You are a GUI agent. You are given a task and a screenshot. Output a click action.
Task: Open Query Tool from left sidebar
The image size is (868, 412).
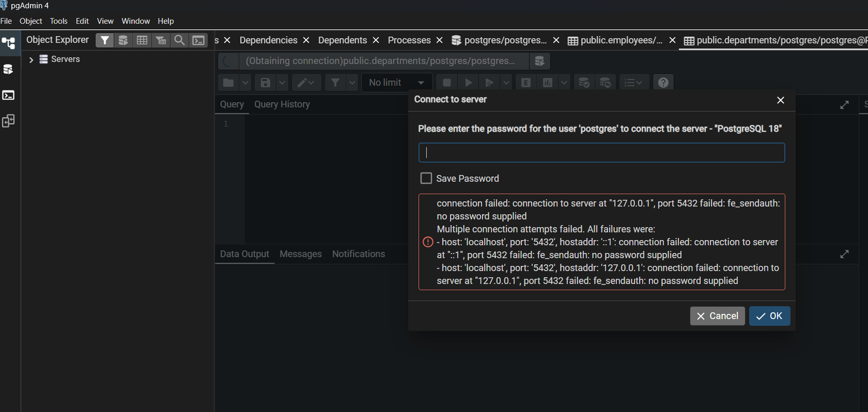[8, 69]
